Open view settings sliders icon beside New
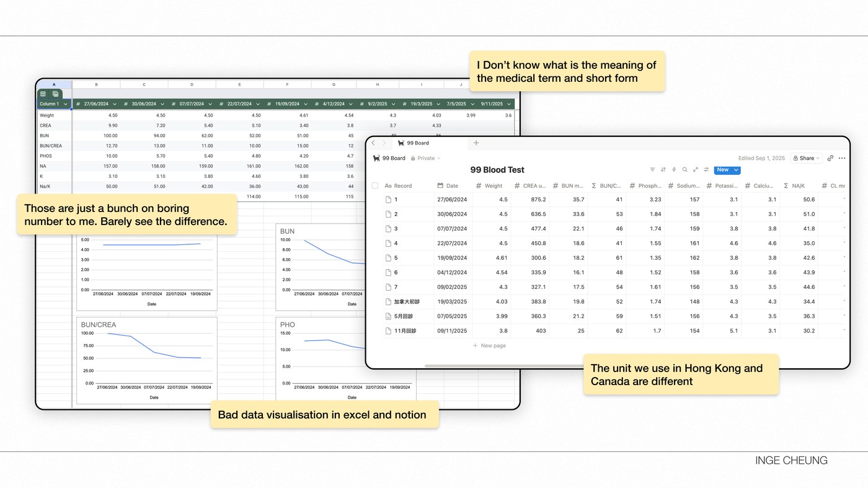Image resolution: width=868 pixels, height=488 pixels. tap(706, 170)
